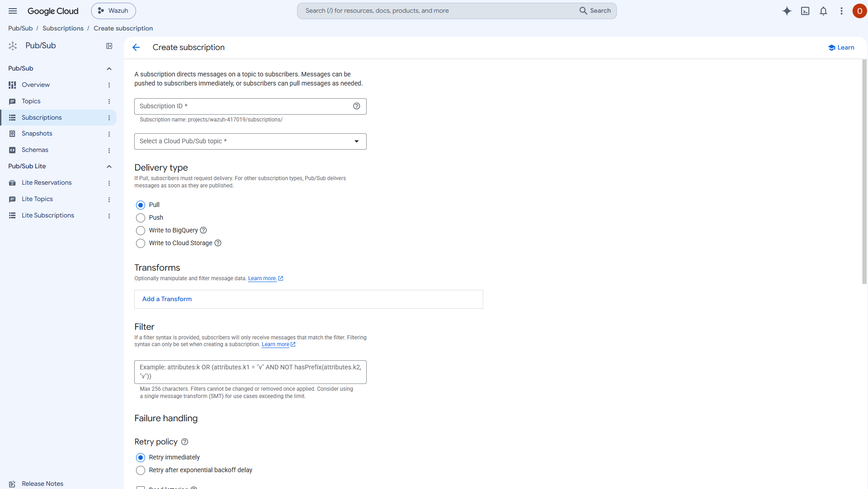Open the more options menu for Topics

(x=109, y=101)
